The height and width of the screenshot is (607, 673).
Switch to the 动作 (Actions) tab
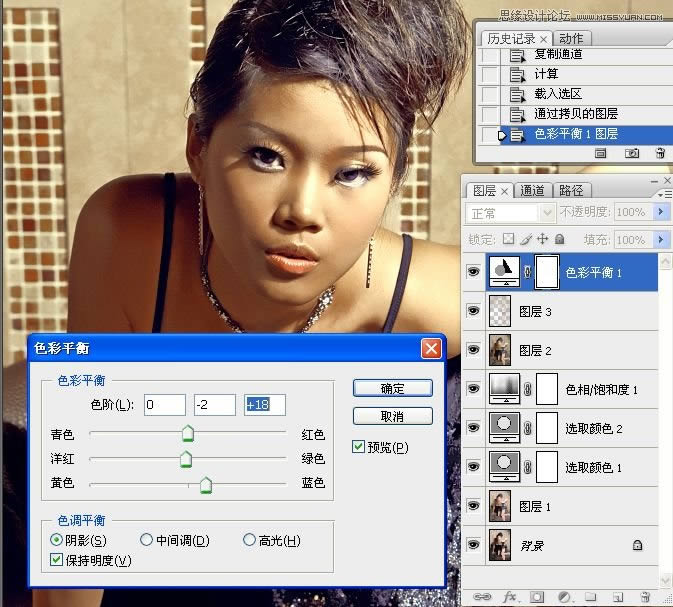click(573, 39)
